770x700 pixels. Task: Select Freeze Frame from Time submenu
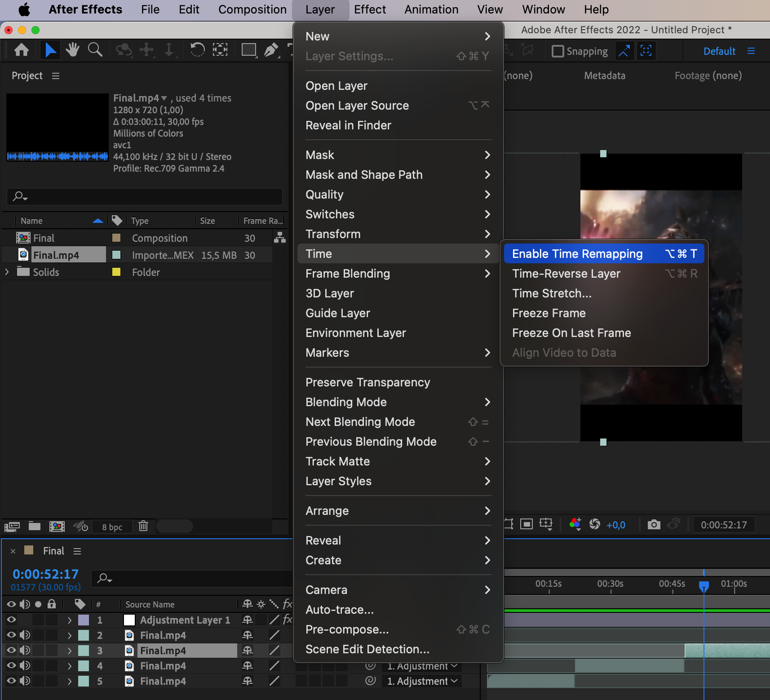pos(549,313)
